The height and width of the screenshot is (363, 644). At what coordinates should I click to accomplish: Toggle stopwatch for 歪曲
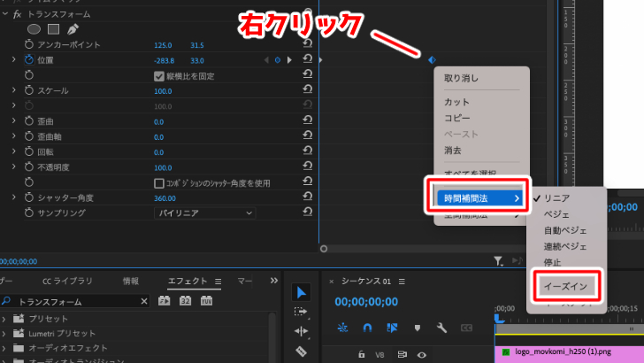(28, 121)
